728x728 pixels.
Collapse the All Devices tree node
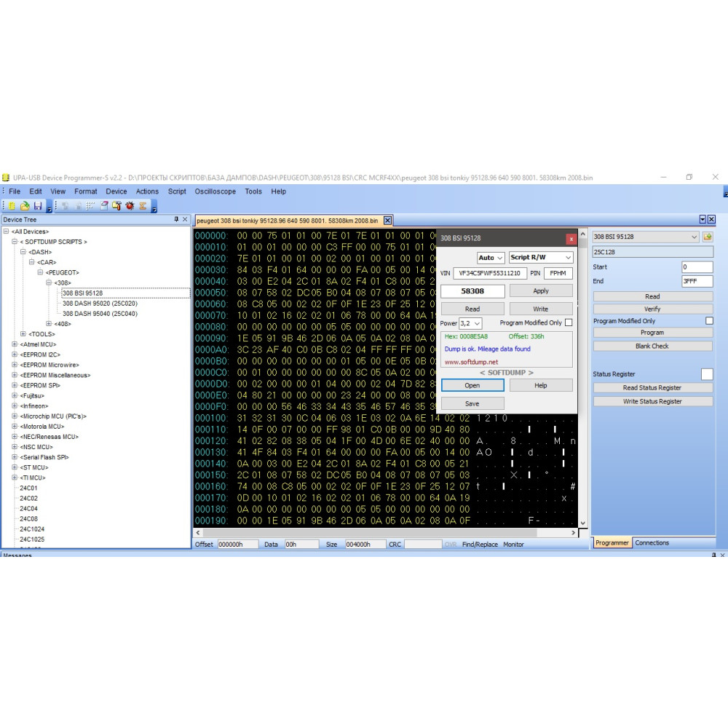[6, 232]
